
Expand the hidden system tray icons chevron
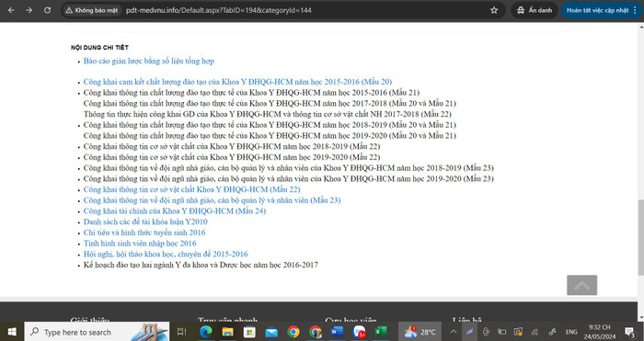[x=454, y=332]
